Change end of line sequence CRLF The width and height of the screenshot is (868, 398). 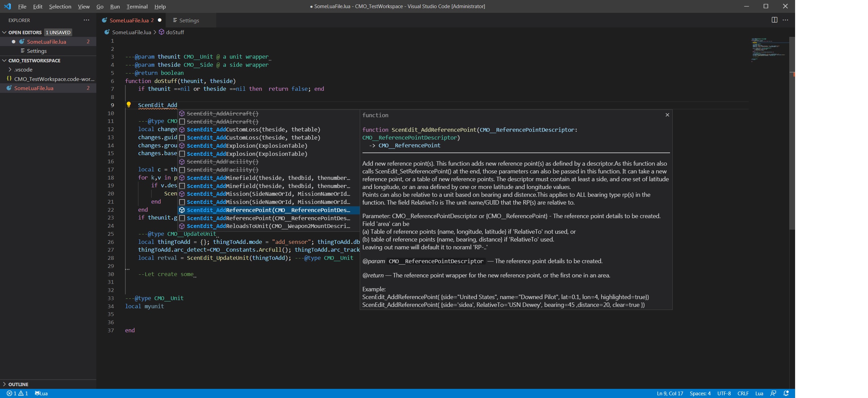(743, 393)
